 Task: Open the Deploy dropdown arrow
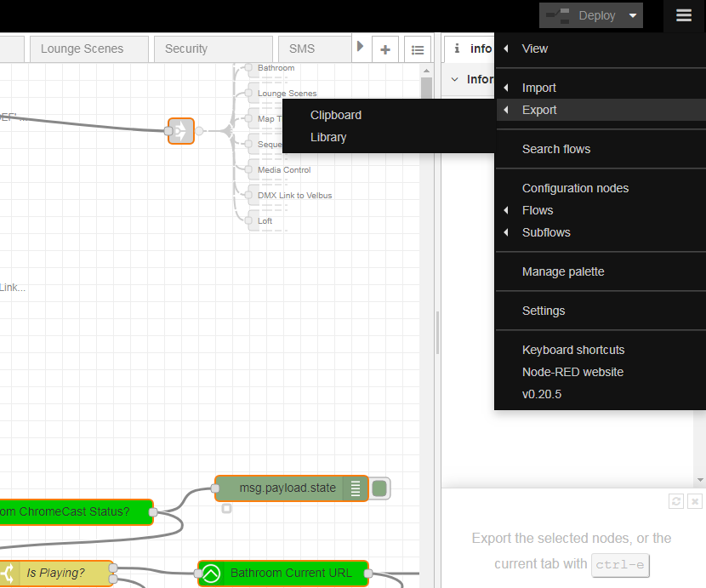tap(632, 15)
